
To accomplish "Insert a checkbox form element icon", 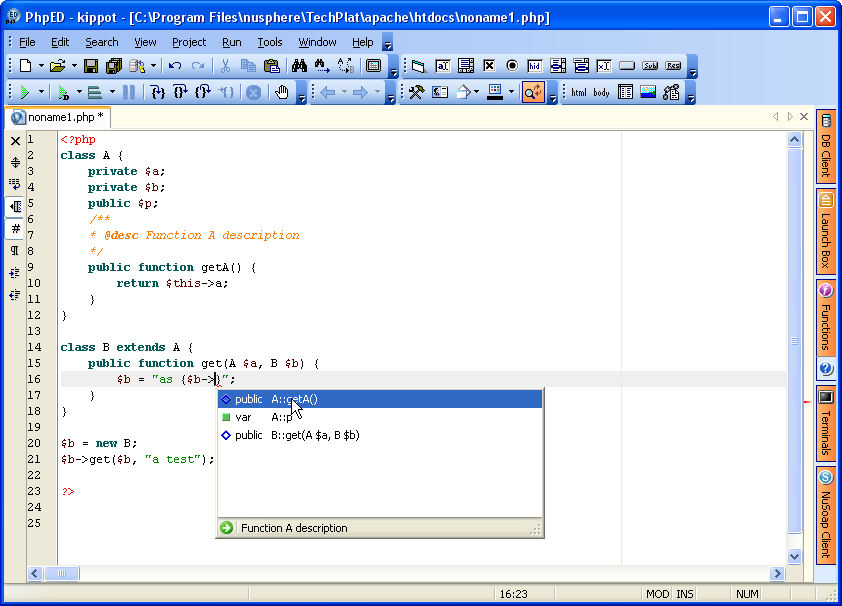I will point(489,66).
